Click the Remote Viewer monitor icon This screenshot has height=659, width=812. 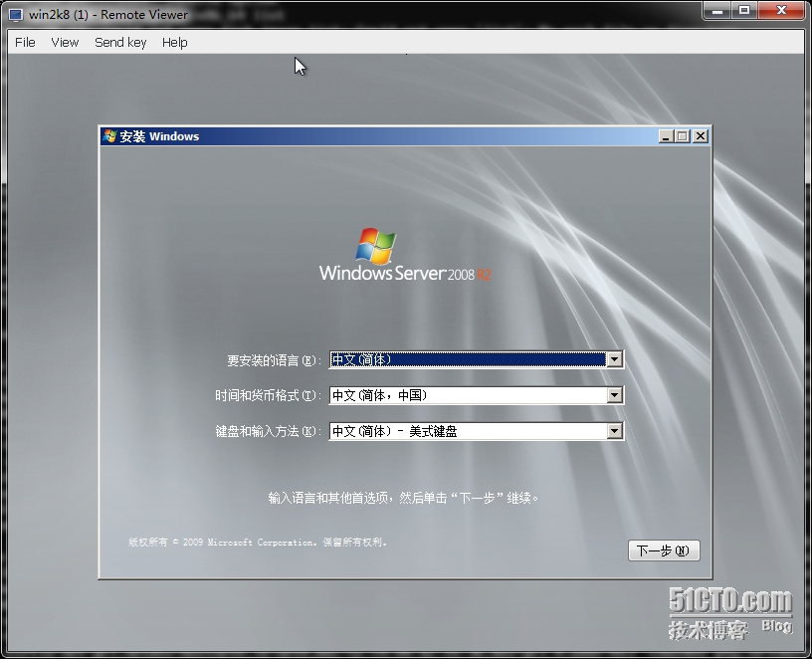(16, 15)
